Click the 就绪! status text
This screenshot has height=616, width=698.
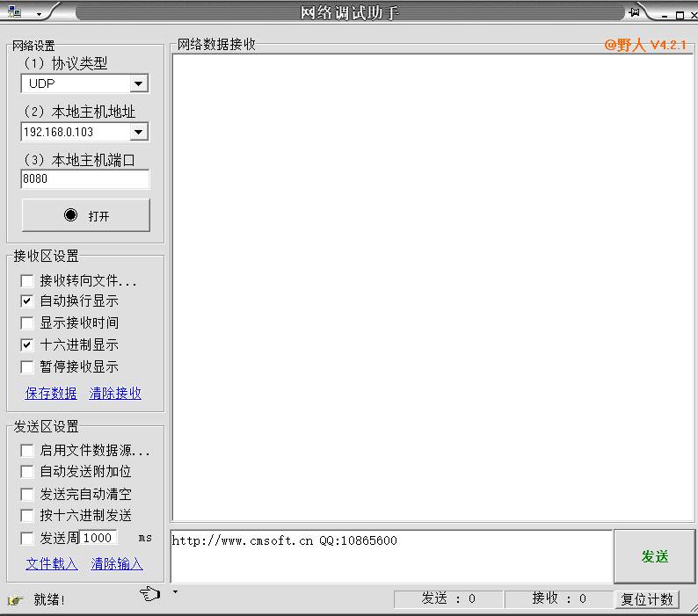[49, 600]
